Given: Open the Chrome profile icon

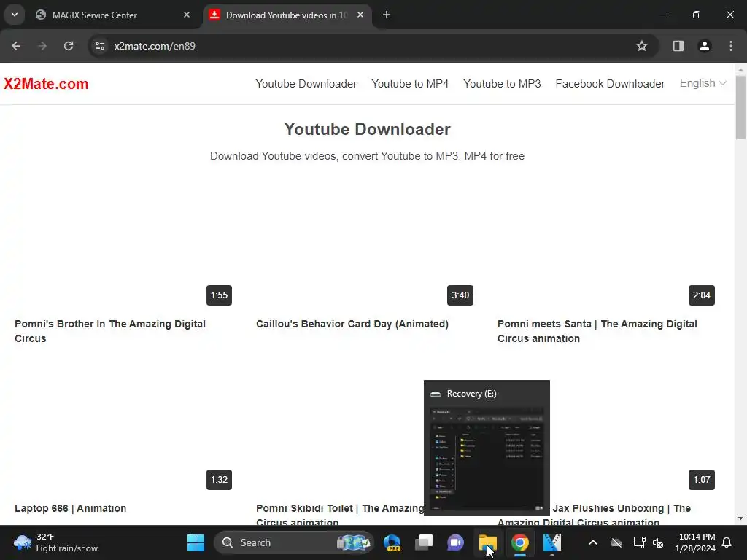Looking at the screenshot, I should pos(705,46).
